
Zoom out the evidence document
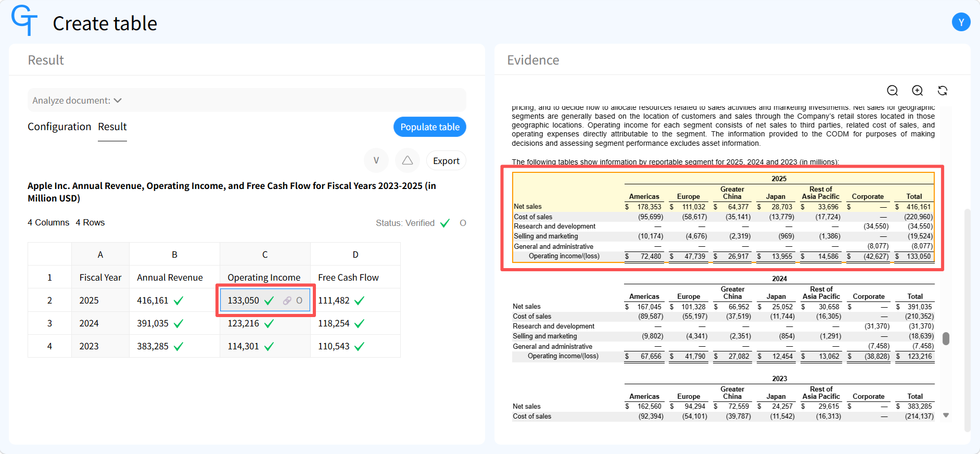pos(893,91)
